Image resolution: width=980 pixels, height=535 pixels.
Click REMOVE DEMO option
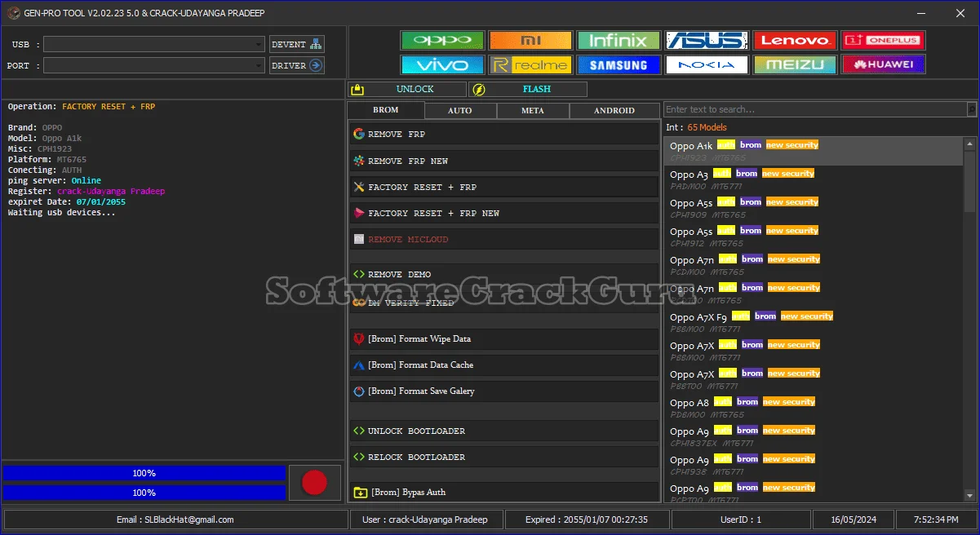point(504,274)
